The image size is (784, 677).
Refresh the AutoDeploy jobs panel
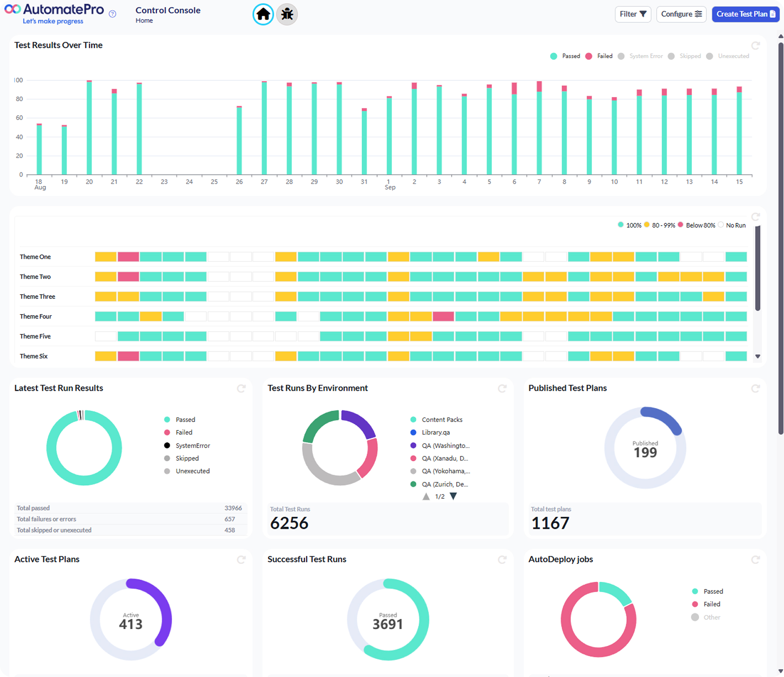(x=755, y=560)
